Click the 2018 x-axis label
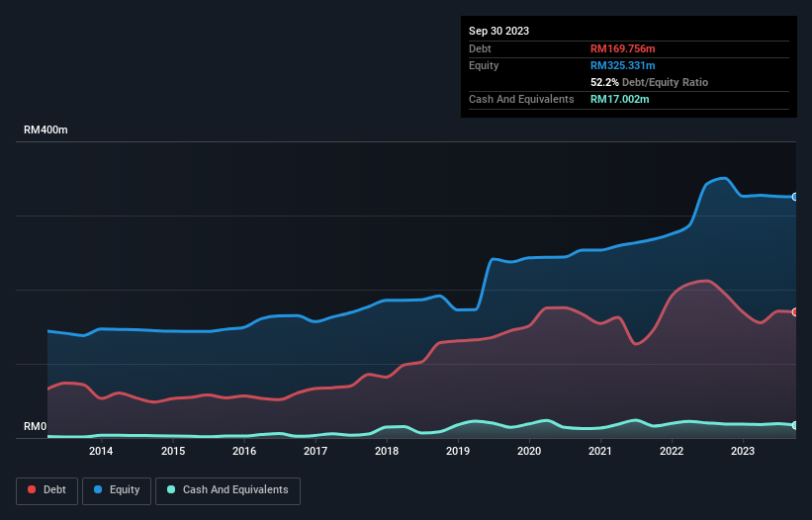This screenshot has width=812, height=520. pos(387,451)
